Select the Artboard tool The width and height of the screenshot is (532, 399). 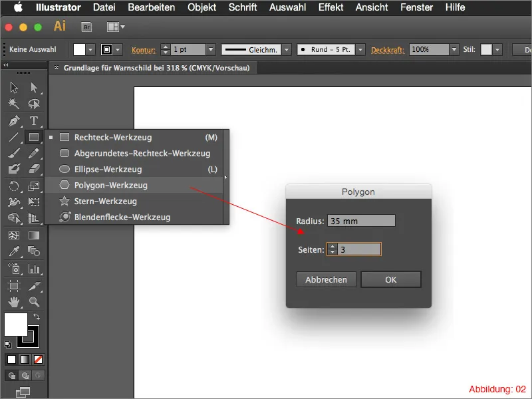pyautogui.click(x=14, y=286)
